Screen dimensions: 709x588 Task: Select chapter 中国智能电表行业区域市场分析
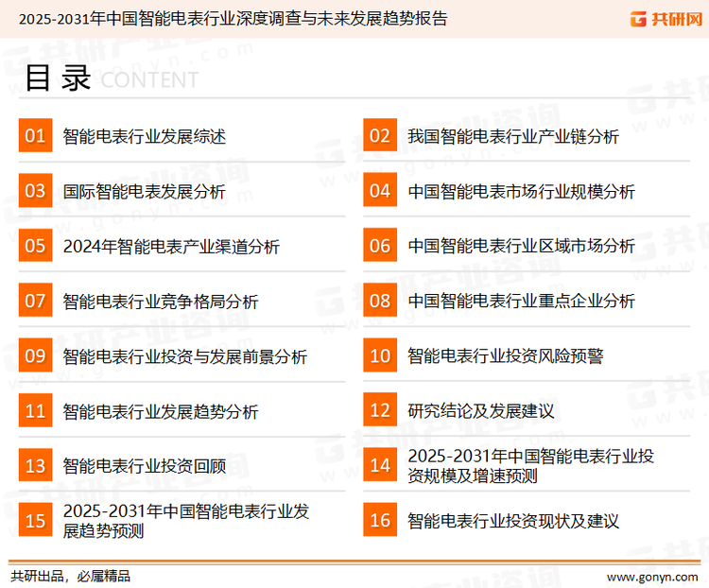click(521, 246)
